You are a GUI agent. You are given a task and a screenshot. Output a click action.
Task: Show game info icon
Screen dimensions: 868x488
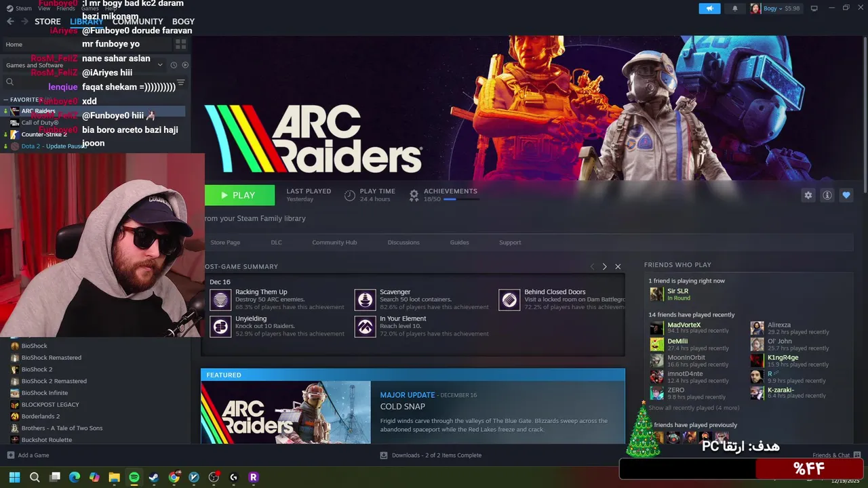click(827, 195)
